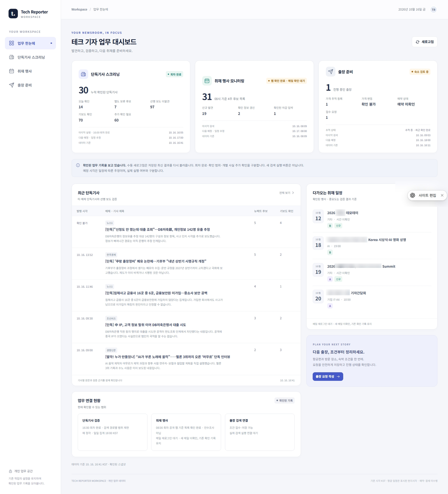
Task: Click the Tech Reporter "t." logo icon
Action: (13, 14)
